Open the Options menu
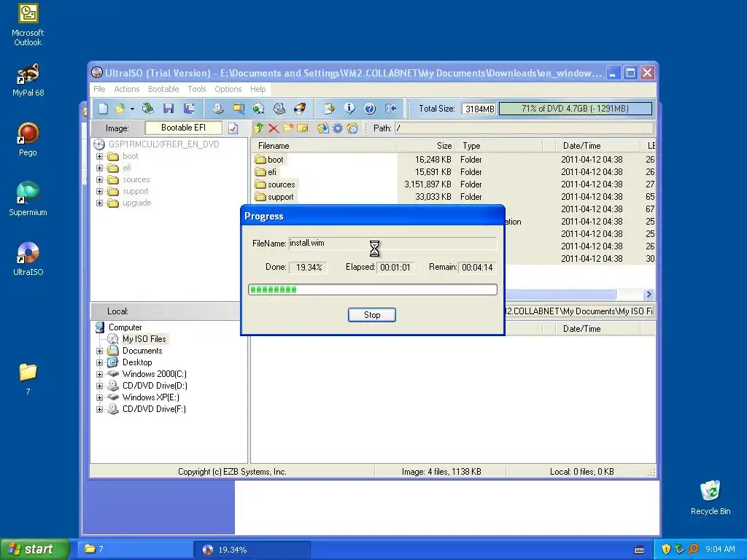Screen dimensions: 747x560 228,89
